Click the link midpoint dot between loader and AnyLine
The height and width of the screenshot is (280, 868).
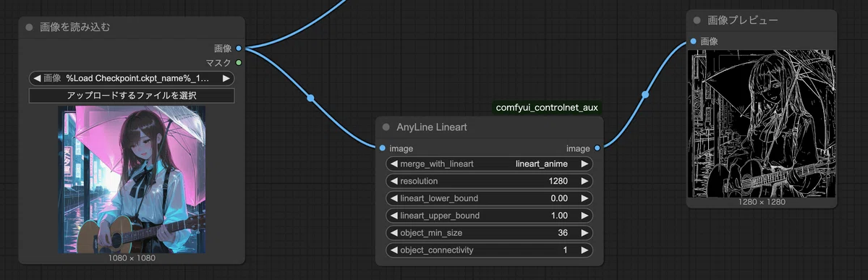310,98
